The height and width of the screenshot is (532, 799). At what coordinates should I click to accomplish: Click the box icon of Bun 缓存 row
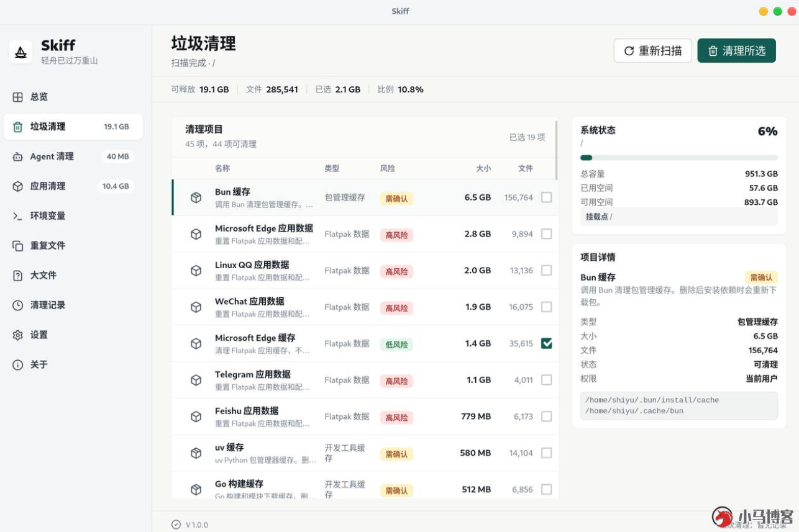(x=196, y=197)
